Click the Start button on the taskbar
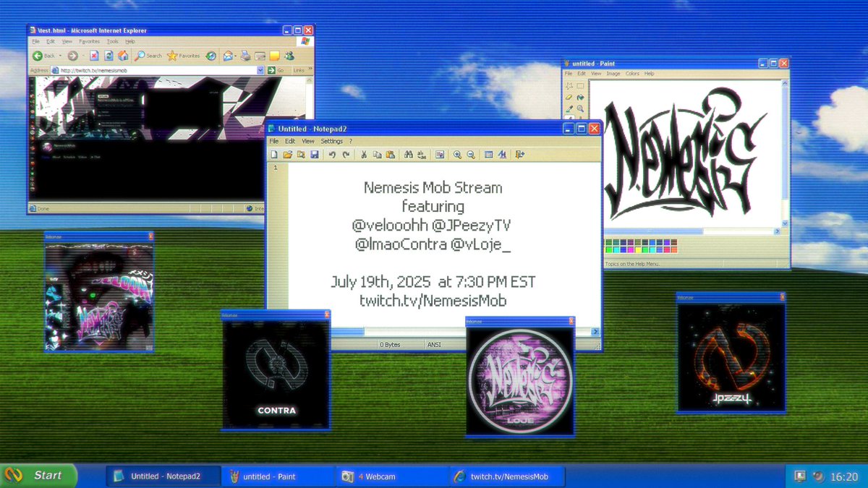 click(x=40, y=476)
